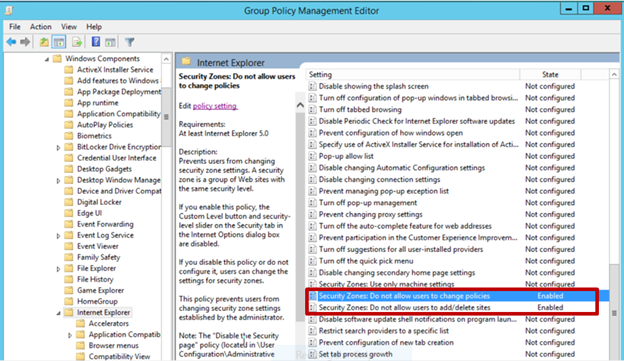
Task: Click the Export list toolbar icon
Action: (x=77, y=42)
